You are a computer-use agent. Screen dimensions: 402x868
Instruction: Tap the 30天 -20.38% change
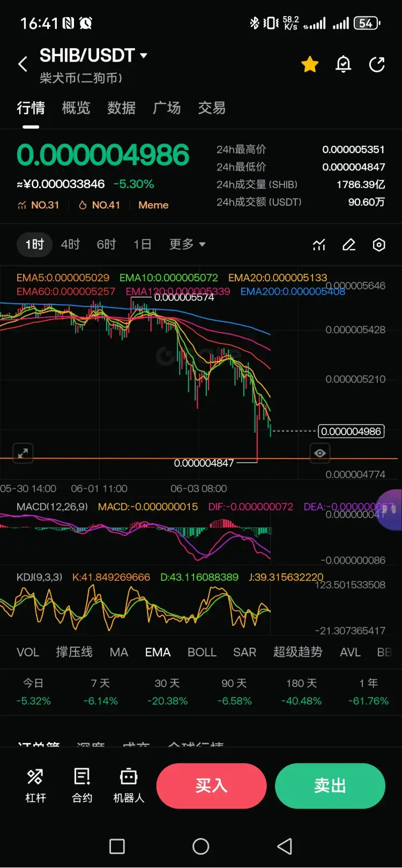tap(167, 692)
